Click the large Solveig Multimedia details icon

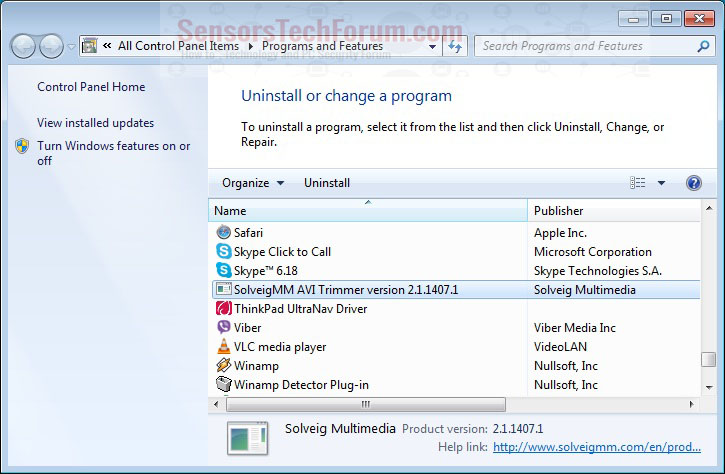pos(248,438)
